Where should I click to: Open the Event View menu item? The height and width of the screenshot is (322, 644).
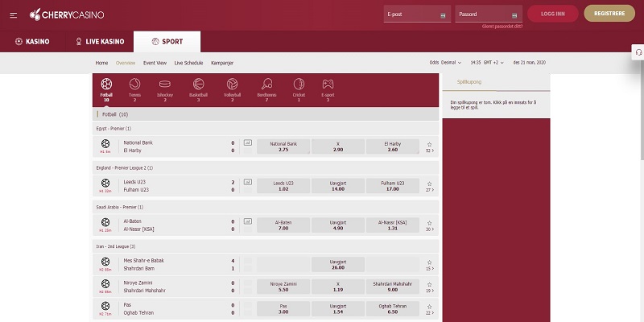[x=155, y=64]
